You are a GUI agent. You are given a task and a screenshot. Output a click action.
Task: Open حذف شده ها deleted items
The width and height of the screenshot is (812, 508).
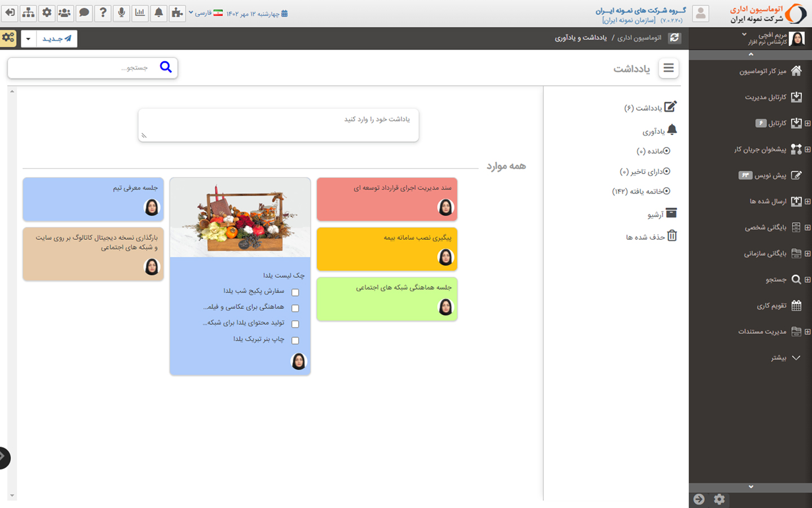651,237
